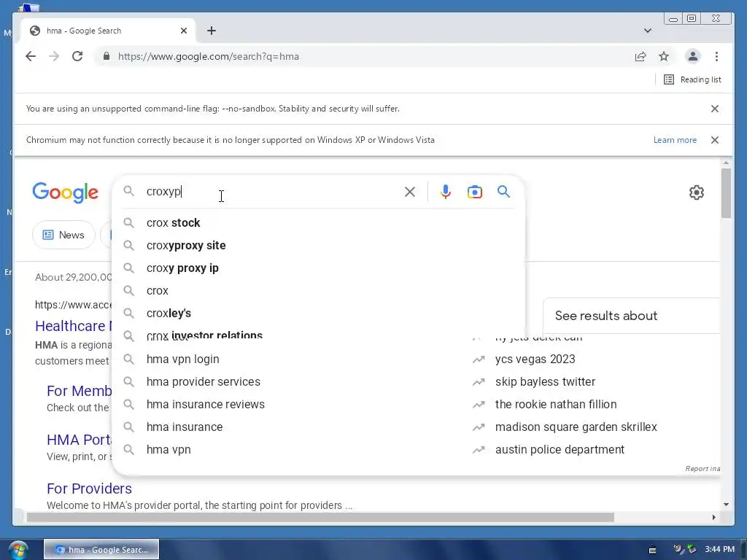747x560 pixels.
Task: Open the For Providers result link
Action: point(89,489)
